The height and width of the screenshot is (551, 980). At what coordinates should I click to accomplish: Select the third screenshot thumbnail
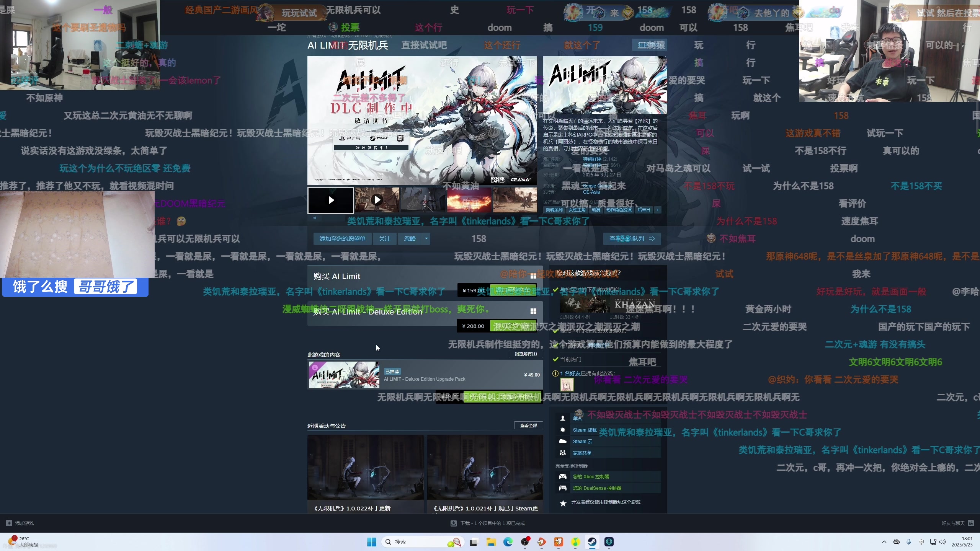pyautogui.click(x=423, y=200)
